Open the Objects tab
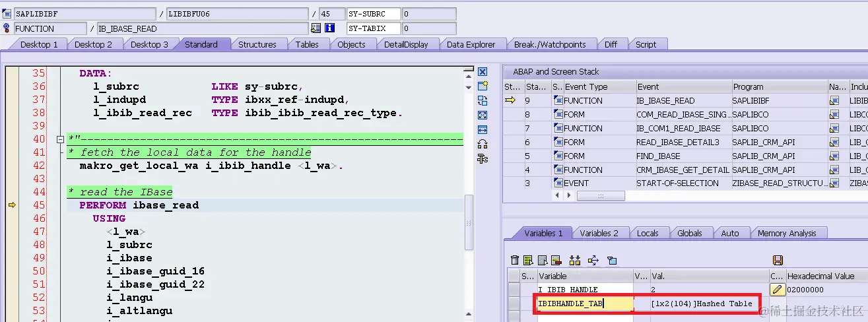Screen dimensions: 868x322 [x=351, y=44]
